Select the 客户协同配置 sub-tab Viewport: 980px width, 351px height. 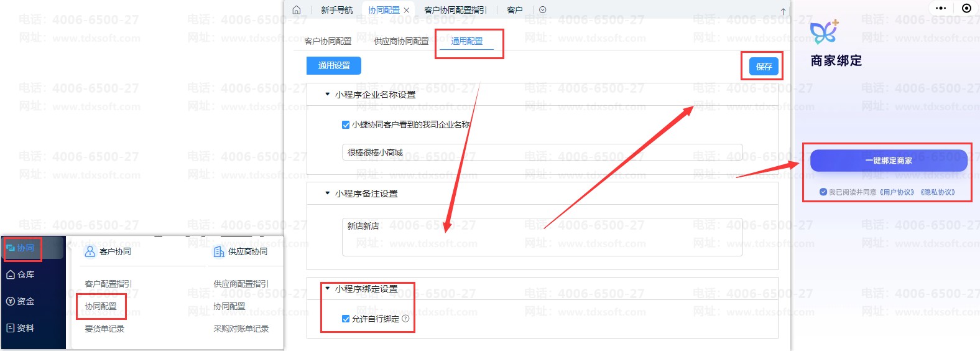328,41
